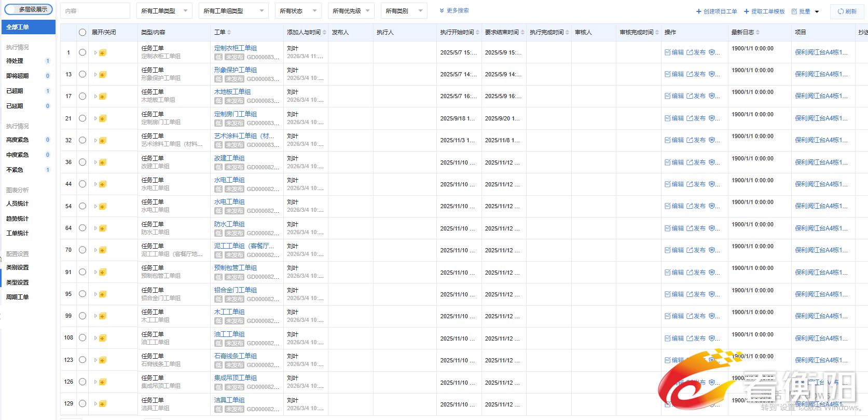Viewport: 868px width, 420px height.
Task: Click the sort icon on 最新日志 column
Action: pos(757,33)
